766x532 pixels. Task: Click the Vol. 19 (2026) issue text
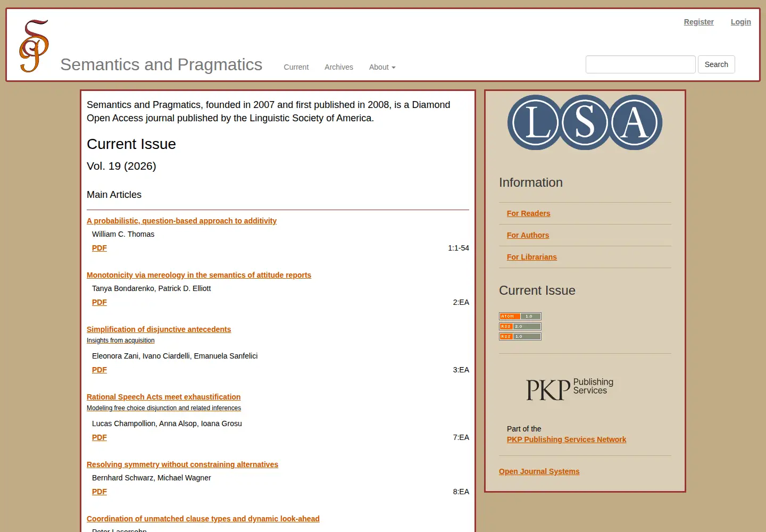pyautogui.click(x=121, y=166)
